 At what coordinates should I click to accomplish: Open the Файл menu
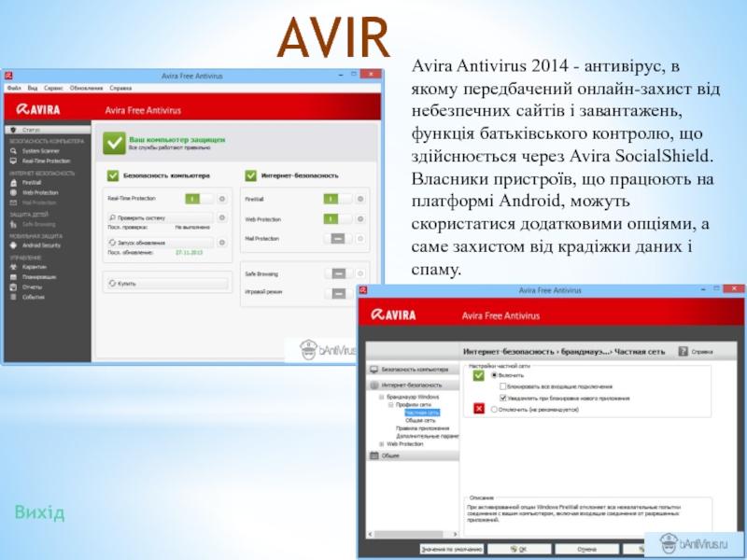pyautogui.click(x=14, y=88)
